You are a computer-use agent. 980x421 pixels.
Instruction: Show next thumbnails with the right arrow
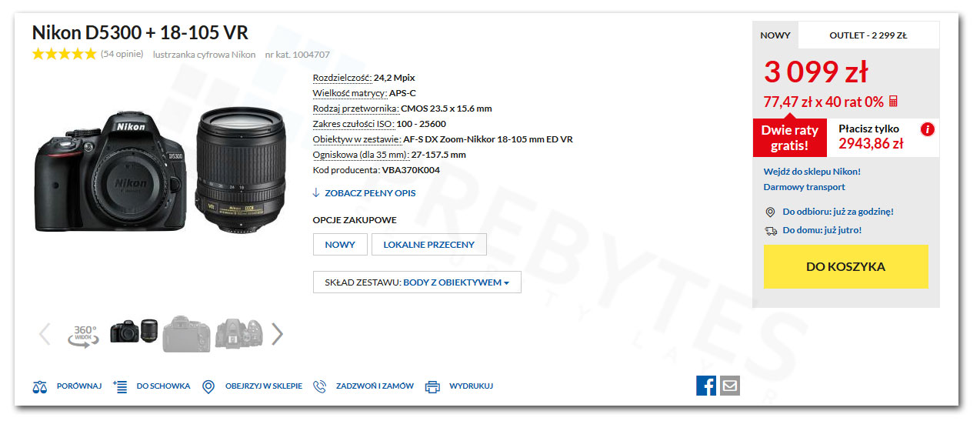pyautogui.click(x=278, y=333)
